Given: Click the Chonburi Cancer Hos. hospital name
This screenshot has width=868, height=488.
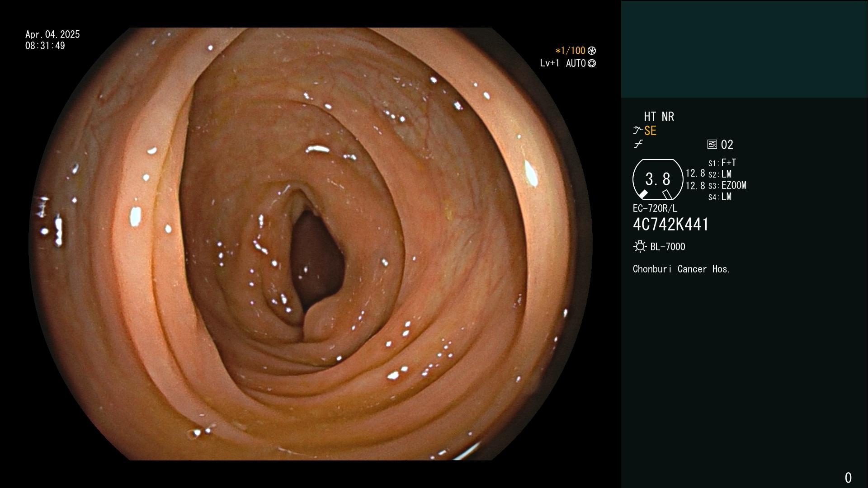Looking at the screenshot, I should point(682,269).
